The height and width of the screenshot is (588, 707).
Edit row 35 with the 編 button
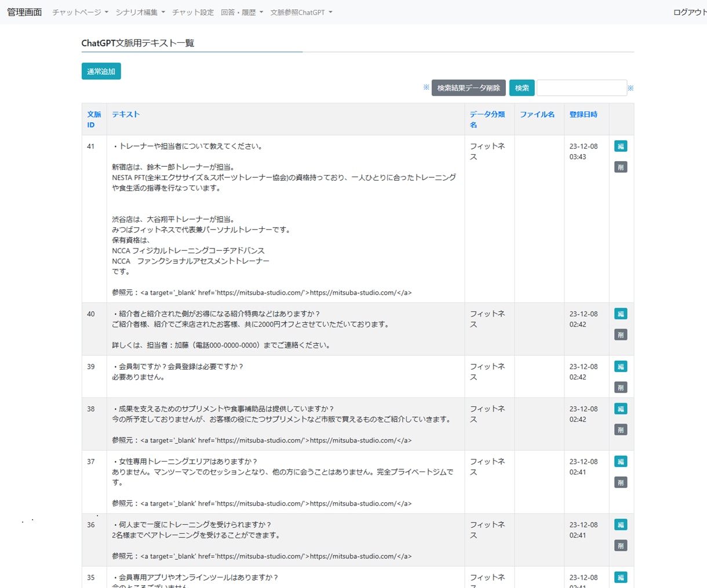click(621, 578)
